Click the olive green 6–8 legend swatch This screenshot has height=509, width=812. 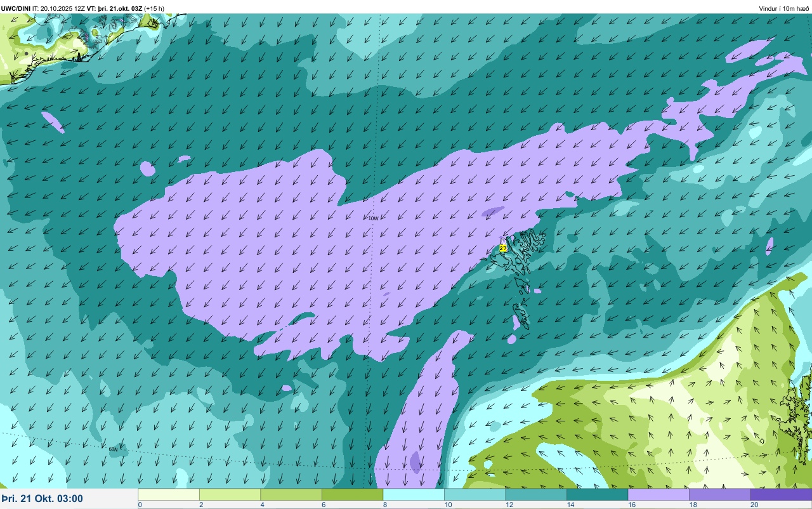coord(352,494)
